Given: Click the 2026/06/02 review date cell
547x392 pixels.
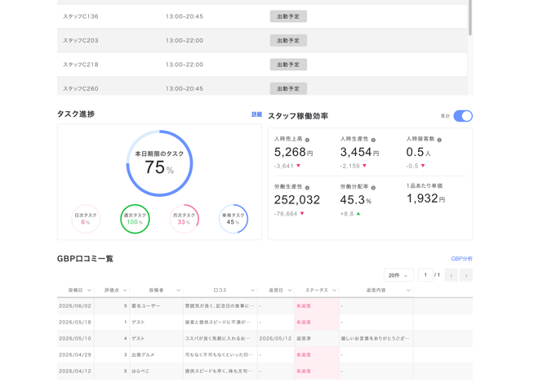Looking at the screenshot, I should pos(75,305).
